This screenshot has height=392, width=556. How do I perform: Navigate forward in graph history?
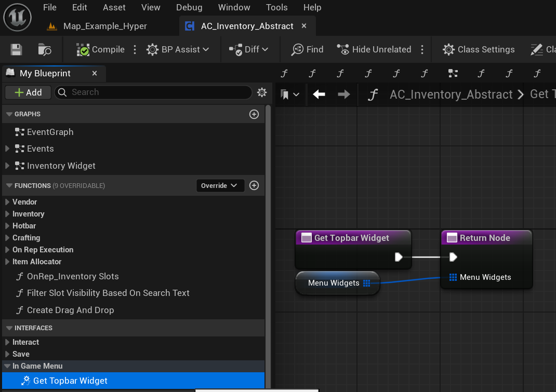pyautogui.click(x=343, y=94)
